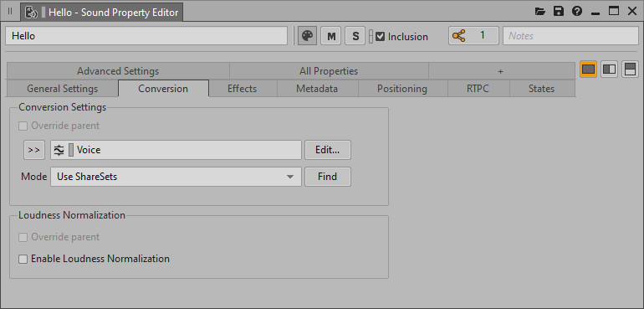Screen dimensions: 644x309
Task: Switch to the Effects tab
Action: click(x=243, y=89)
